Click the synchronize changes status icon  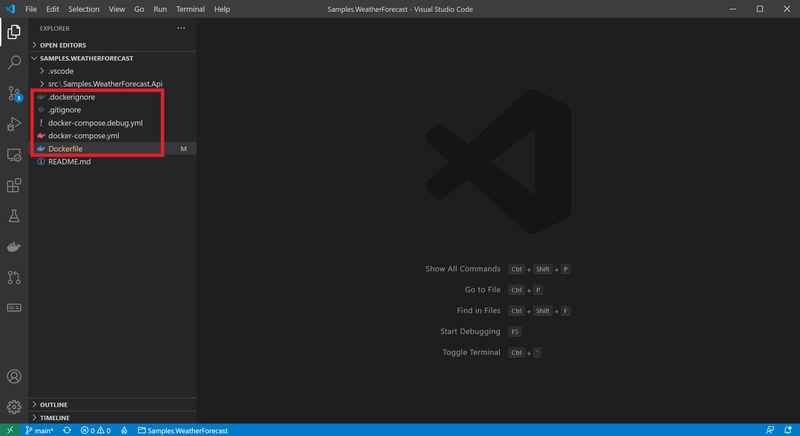(x=67, y=430)
